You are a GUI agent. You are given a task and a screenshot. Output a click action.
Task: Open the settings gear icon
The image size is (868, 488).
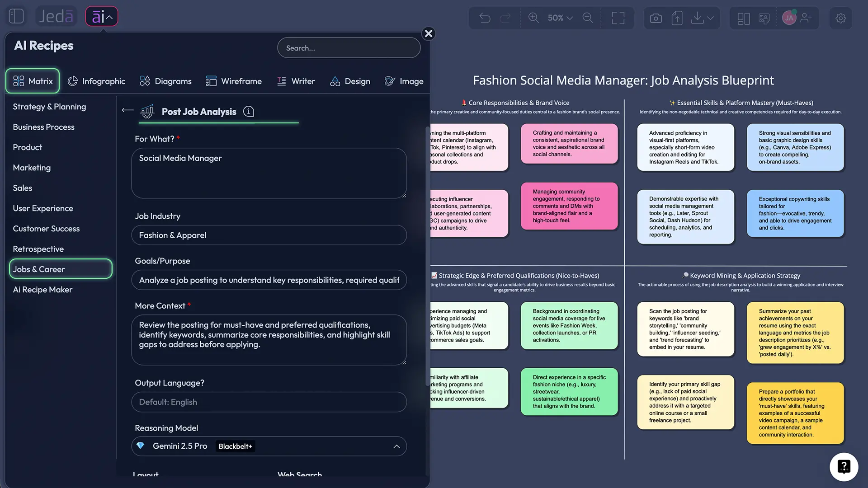pos(840,19)
